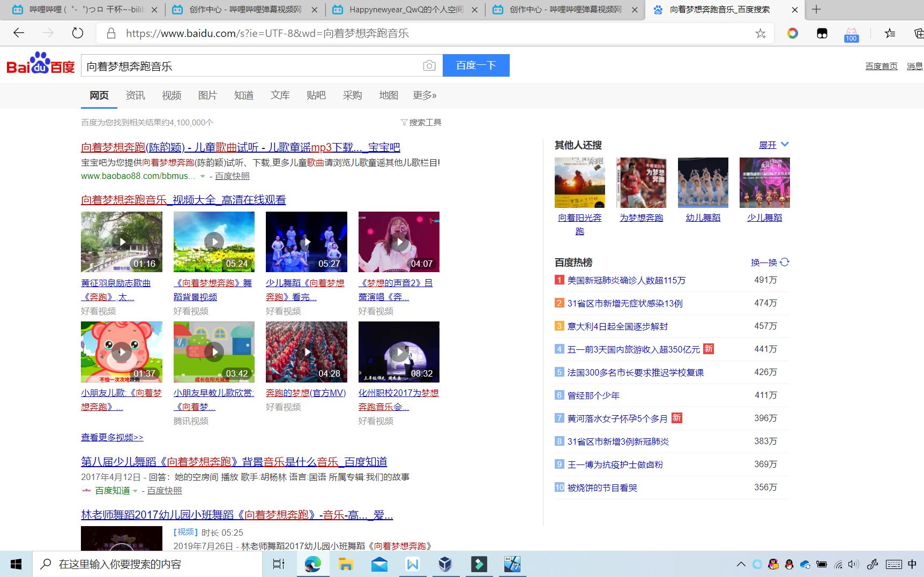This screenshot has height=577, width=924.
Task: Click 百度快照 under baobao88 result
Action: [x=232, y=176]
